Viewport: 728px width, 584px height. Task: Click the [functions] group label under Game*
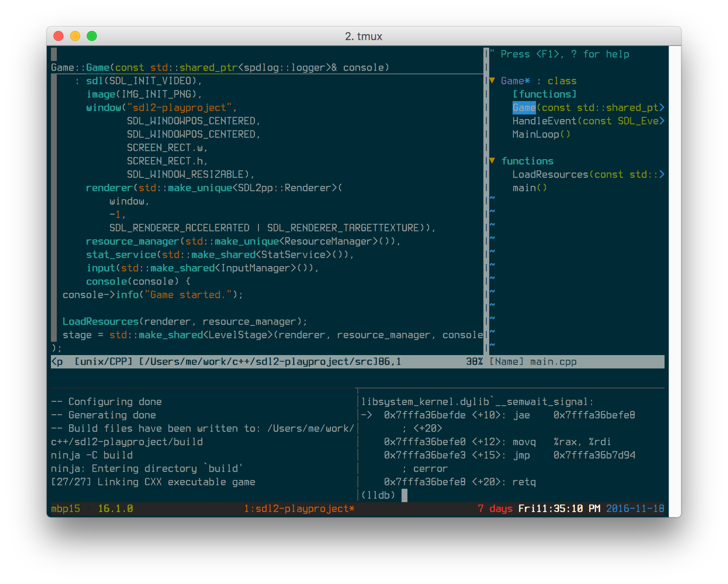click(x=544, y=94)
